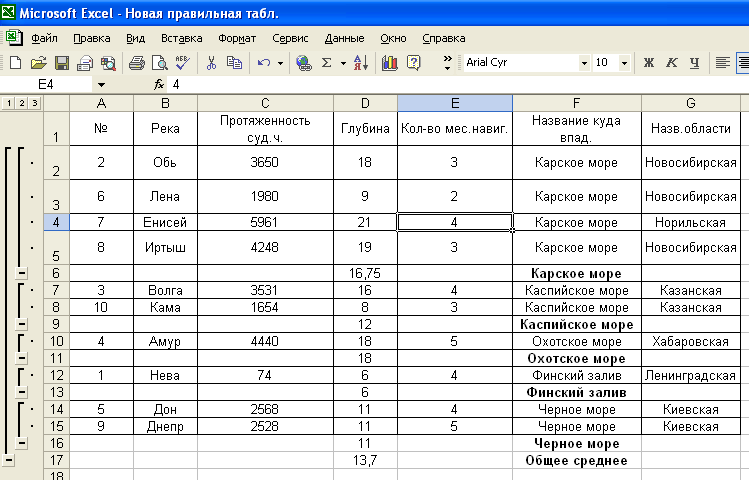This screenshot has height=480, width=749.
Task: Click the Help question mark icon
Action: coord(413,63)
